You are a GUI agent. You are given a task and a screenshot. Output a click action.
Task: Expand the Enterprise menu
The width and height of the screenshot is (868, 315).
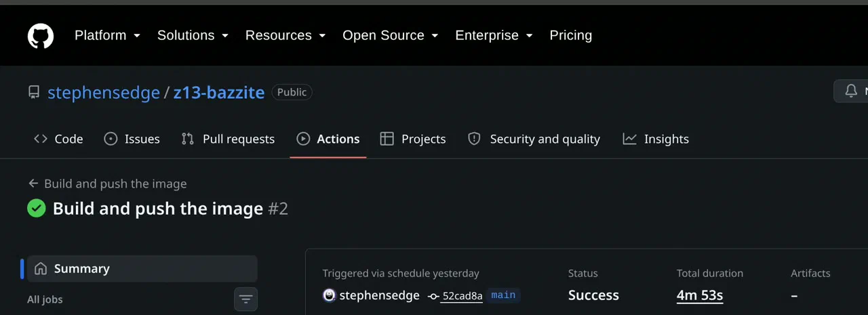point(494,35)
